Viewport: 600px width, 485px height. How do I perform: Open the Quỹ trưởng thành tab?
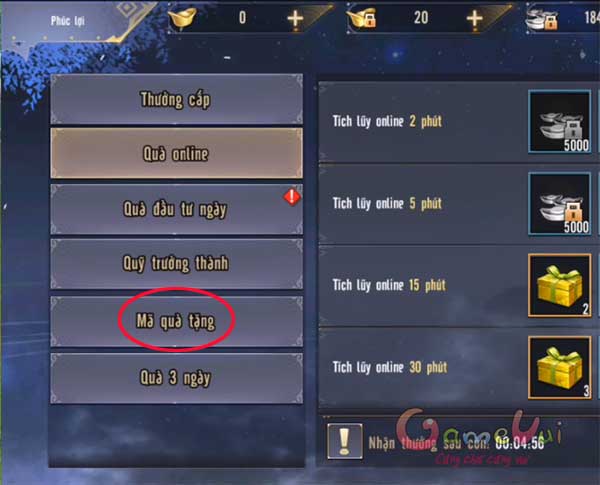tap(176, 264)
